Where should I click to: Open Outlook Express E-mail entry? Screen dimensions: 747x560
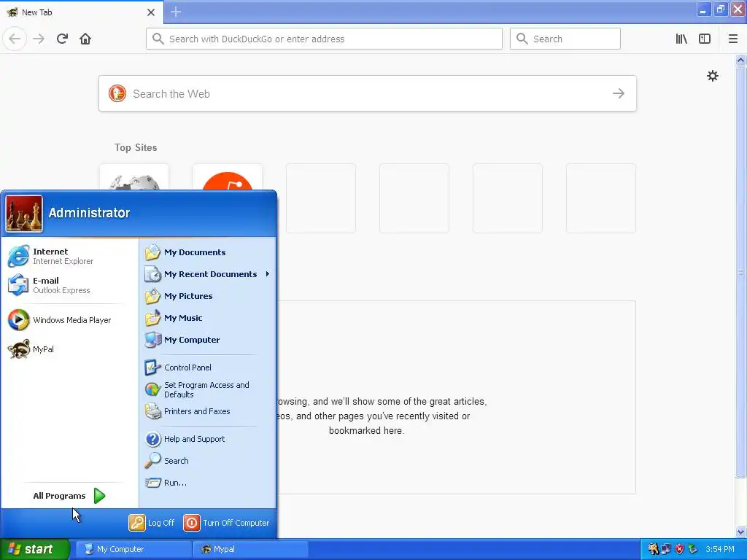(69, 285)
